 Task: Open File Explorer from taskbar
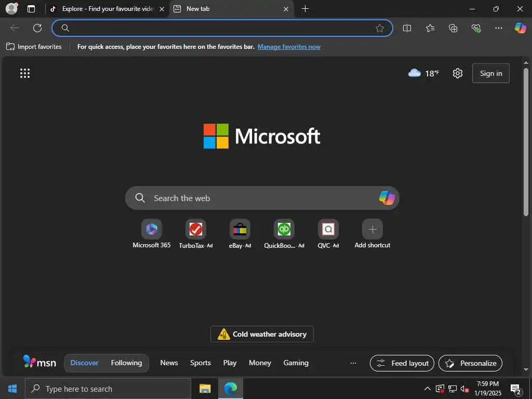tap(205, 389)
